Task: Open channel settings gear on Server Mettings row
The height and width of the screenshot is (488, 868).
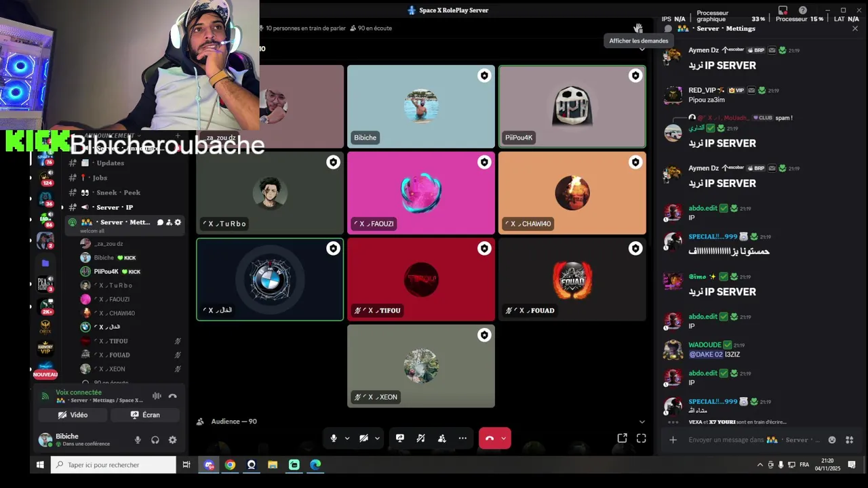Action: pos(178,222)
